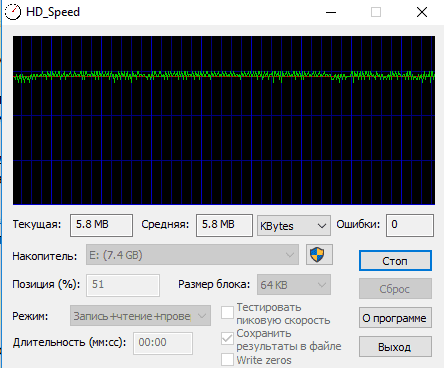Click the Выход button
444x368 pixels.
click(x=395, y=347)
